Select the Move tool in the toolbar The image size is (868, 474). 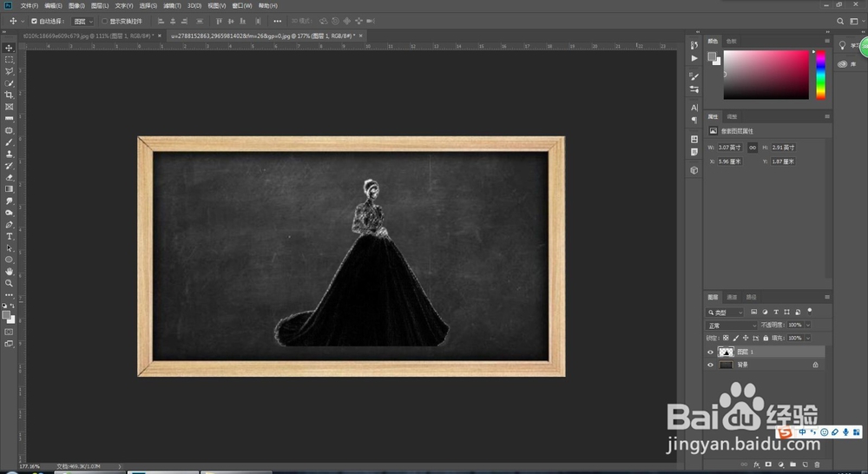[x=10, y=48]
